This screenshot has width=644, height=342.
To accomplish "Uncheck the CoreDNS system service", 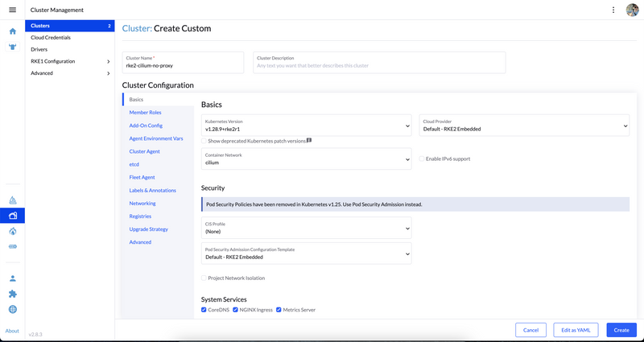I will pos(204,310).
